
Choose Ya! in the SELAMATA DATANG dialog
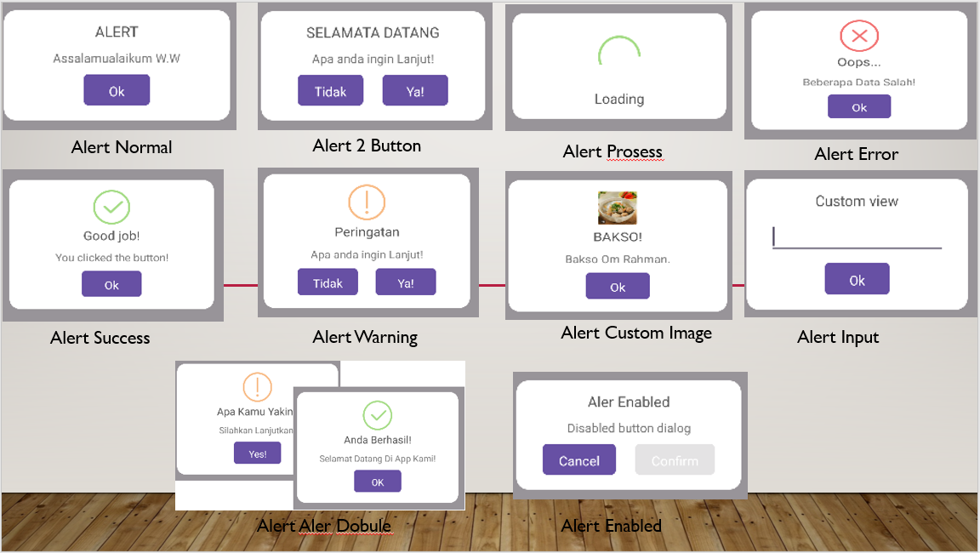pyautogui.click(x=415, y=91)
